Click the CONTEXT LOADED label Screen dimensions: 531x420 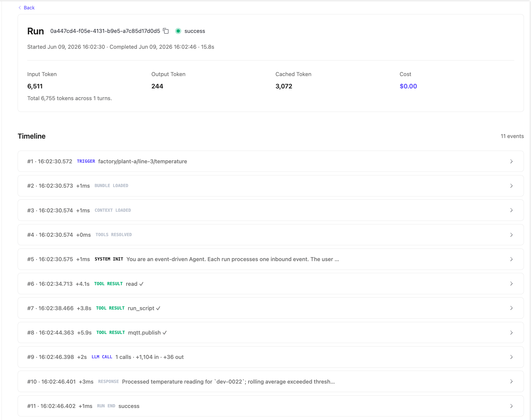[113, 210]
